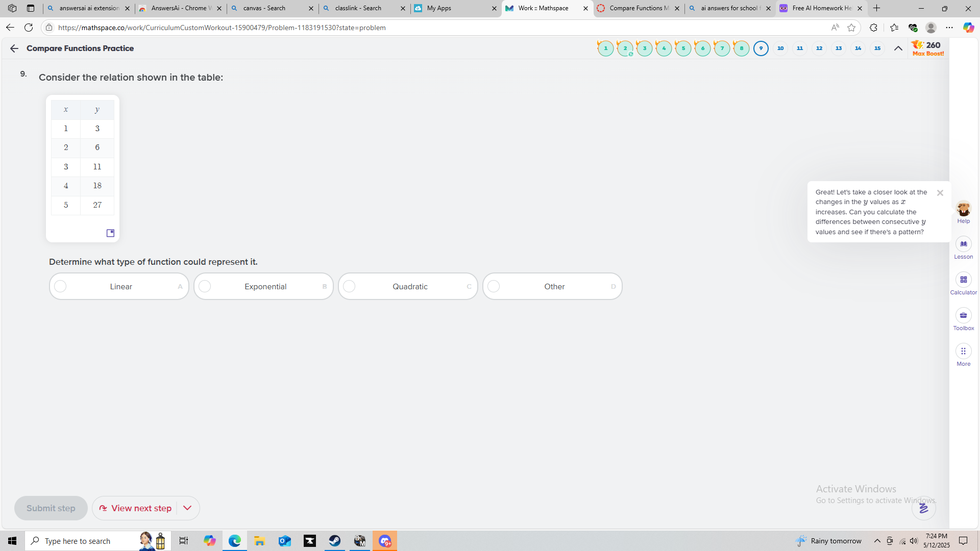Open the Toolbox sidebar icon
The width and height of the screenshot is (980, 551).
[x=963, y=316]
